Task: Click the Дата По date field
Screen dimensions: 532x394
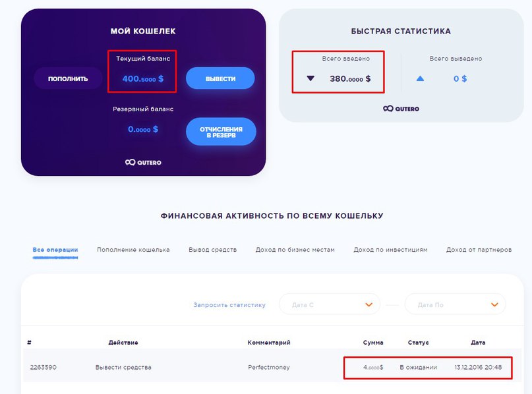Action: click(456, 304)
